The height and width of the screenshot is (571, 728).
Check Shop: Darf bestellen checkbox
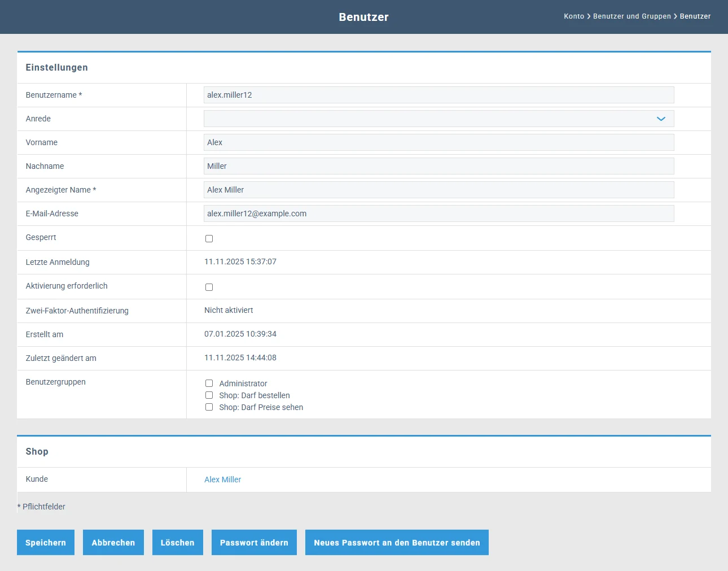[x=209, y=395]
